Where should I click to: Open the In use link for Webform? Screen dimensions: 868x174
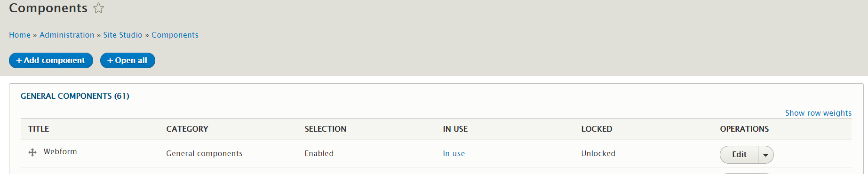[x=454, y=153]
